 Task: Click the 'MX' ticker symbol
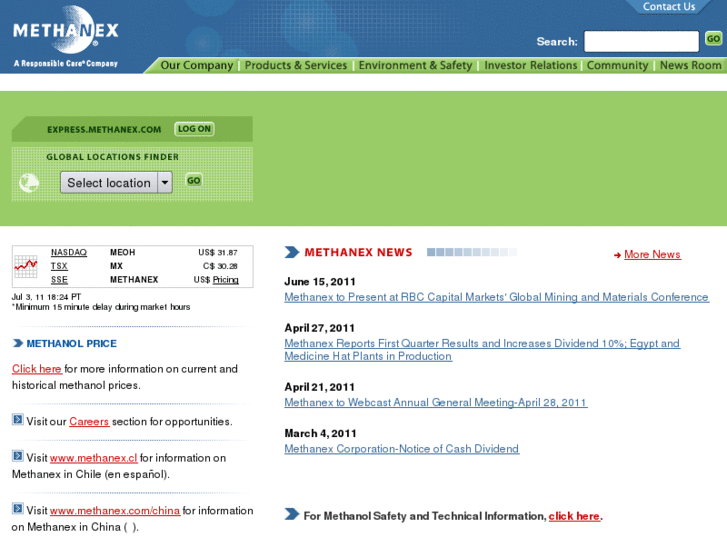[116, 266]
